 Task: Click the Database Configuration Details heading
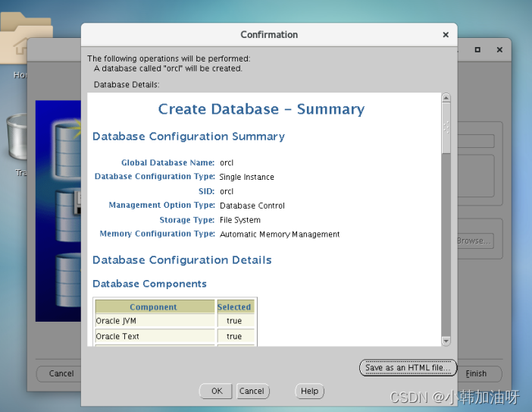(182, 260)
